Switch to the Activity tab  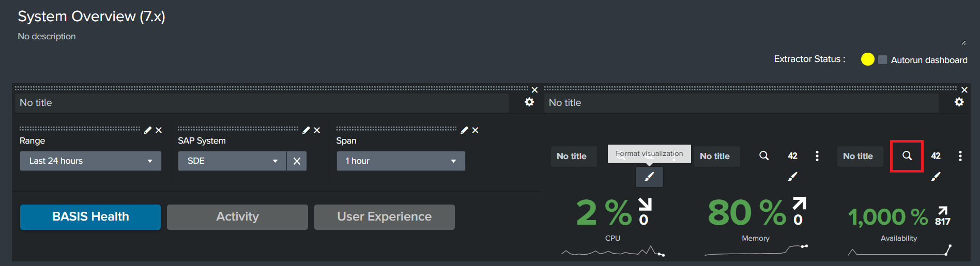coord(237,217)
